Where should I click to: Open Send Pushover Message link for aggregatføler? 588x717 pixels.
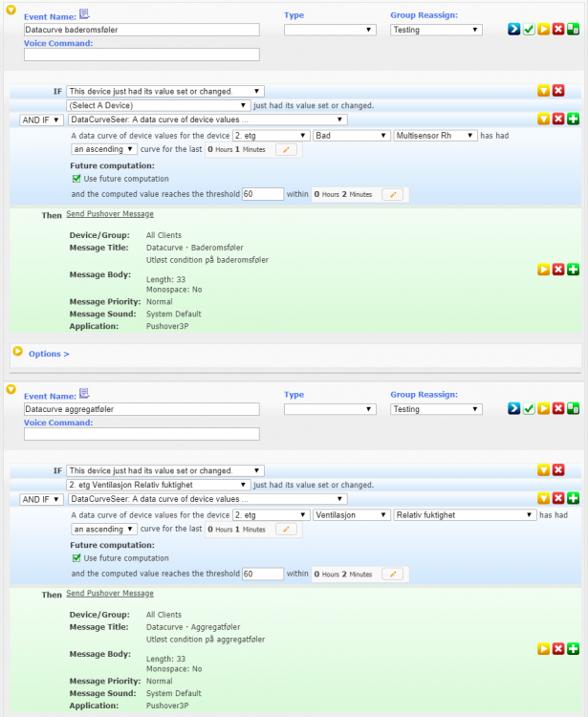pos(110,593)
